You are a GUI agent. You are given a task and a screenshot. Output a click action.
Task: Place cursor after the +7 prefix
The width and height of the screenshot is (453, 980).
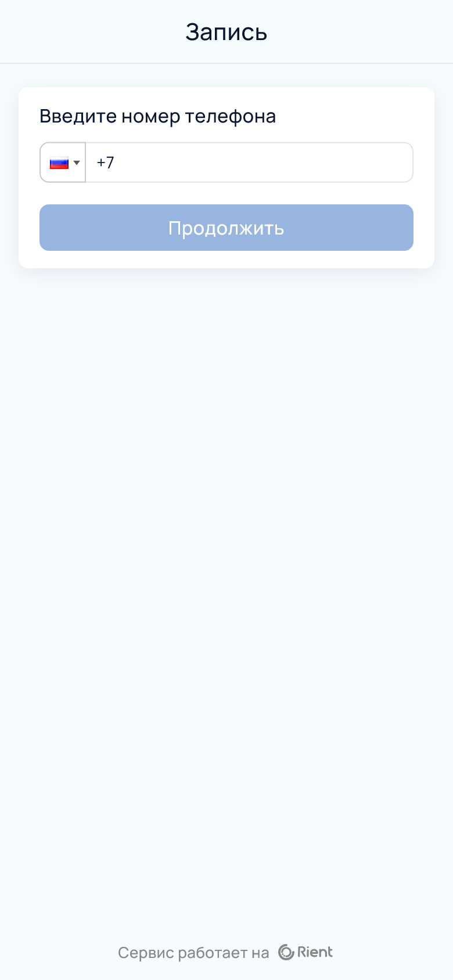tap(116, 163)
